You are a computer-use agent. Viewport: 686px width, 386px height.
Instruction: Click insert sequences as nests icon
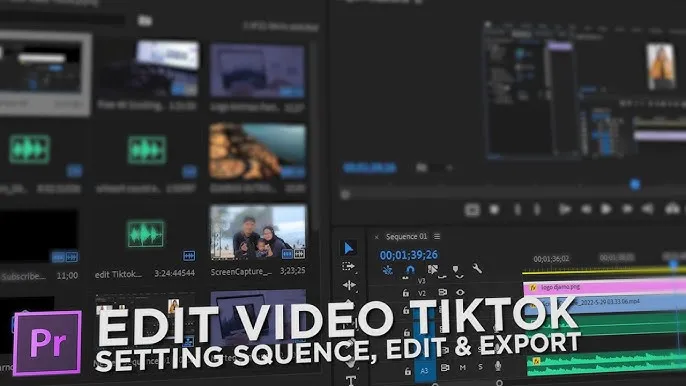tap(388, 270)
